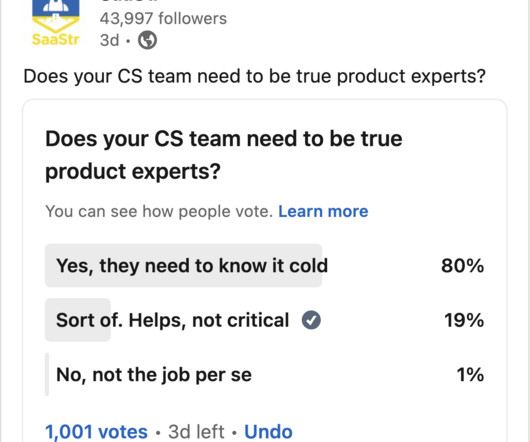Click Undo to retract your vote
530x442 pixels.
point(268,432)
